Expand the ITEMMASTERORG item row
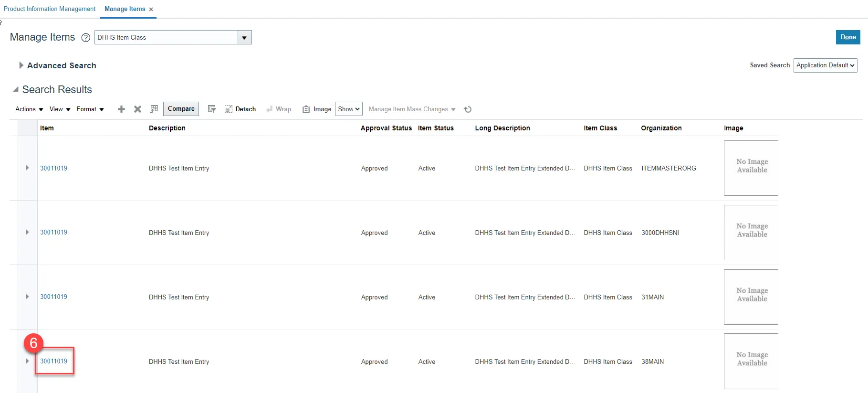 click(27, 168)
